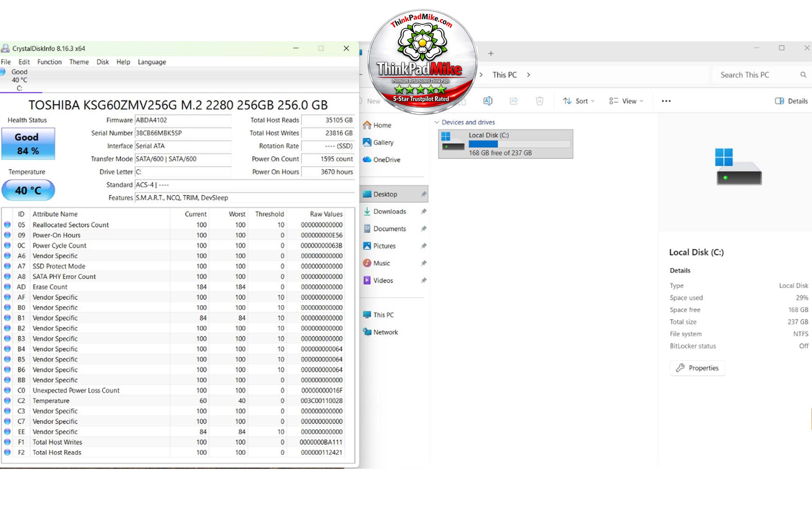The image size is (812, 510).
Task: Click the chevron before This PC in address bar
Action: [x=481, y=75]
